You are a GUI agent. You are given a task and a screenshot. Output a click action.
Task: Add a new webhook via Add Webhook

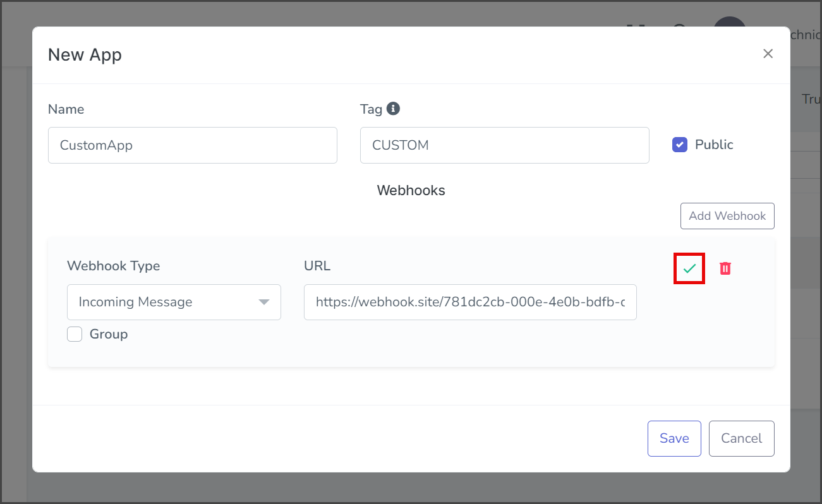(727, 216)
